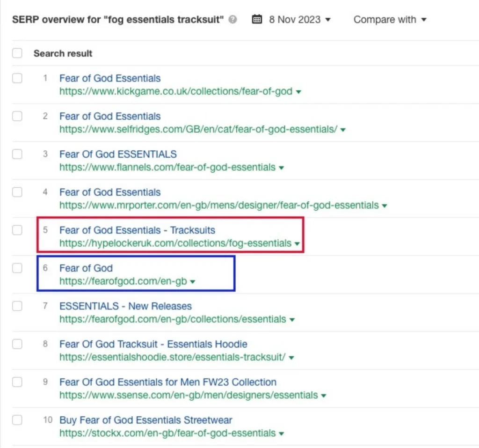Viewport: 479px width, 448px height.
Task: Open the flannels.com URL dropdown arrow
Action: (281, 168)
